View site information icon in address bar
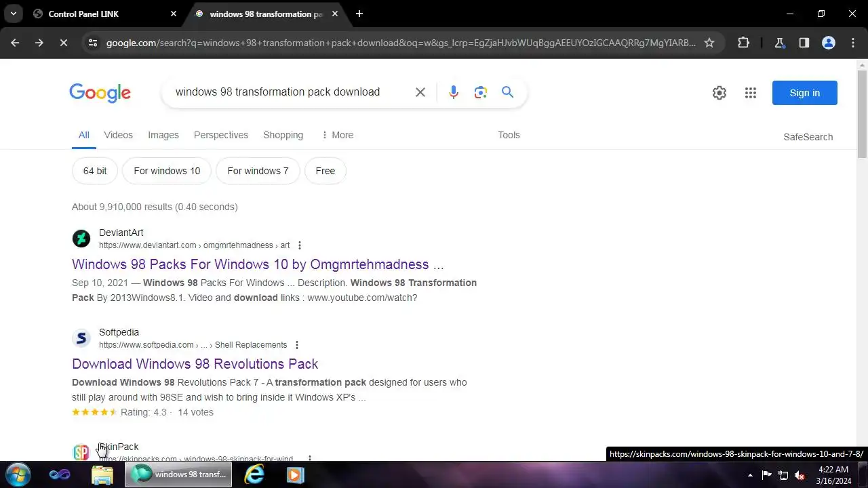Screen dimensions: 868x488 pos(93,43)
